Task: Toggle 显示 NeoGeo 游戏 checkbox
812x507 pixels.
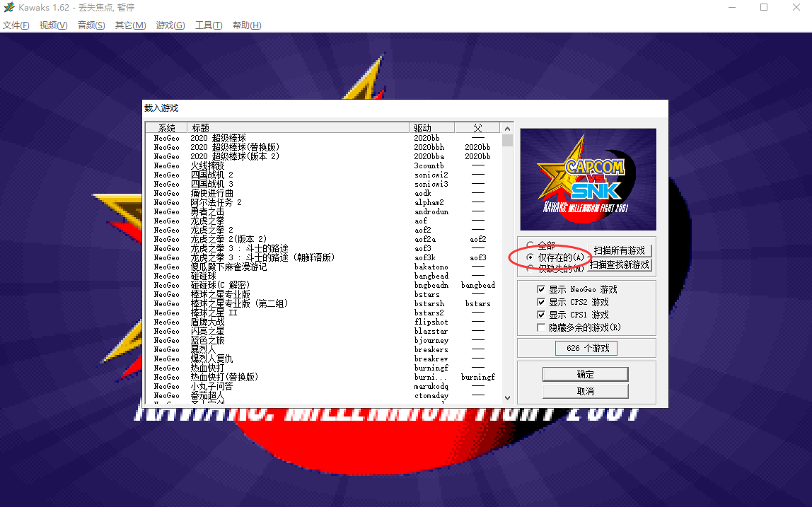Action: tap(541, 289)
